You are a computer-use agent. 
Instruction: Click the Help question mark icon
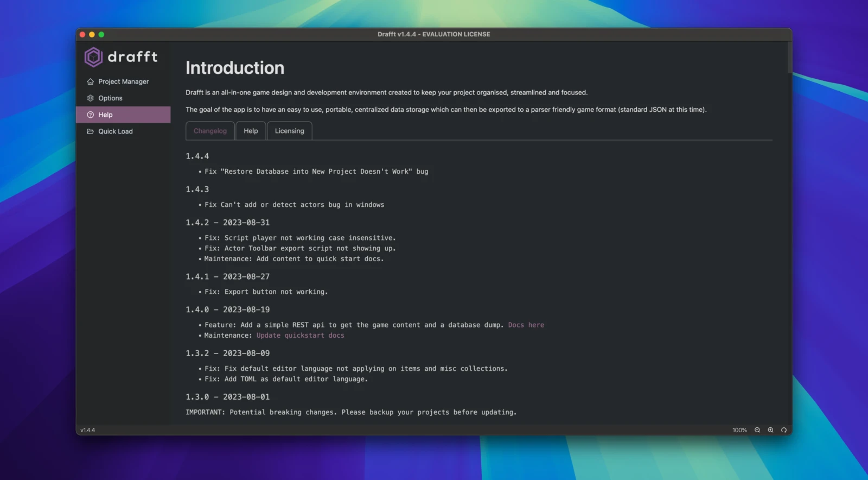[91, 115]
